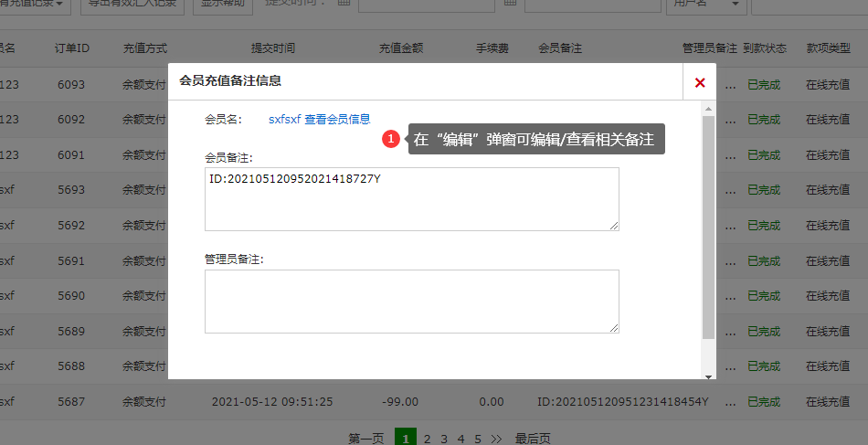Click the ellipsis in the order 5693 row
The image size is (868, 445).
point(731,192)
